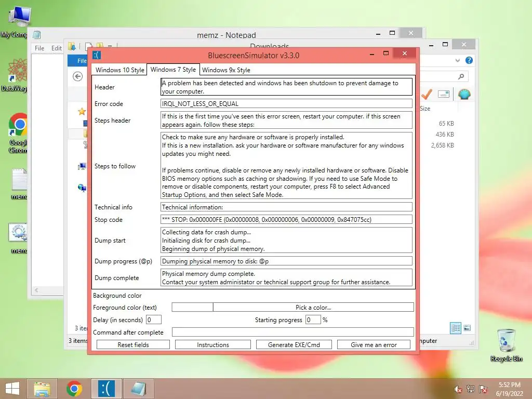Switch Explorer to large icons view

click(x=467, y=328)
